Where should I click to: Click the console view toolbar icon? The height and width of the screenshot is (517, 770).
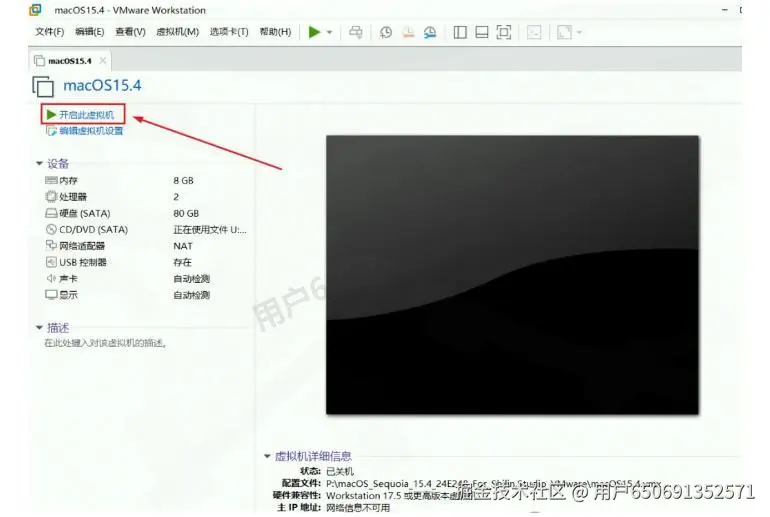point(534,32)
